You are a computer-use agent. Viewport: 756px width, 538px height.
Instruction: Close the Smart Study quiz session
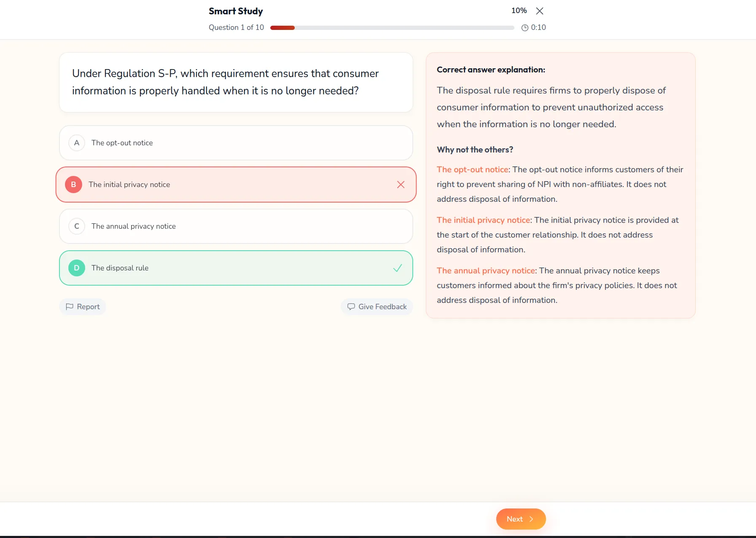tap(539, 11)
